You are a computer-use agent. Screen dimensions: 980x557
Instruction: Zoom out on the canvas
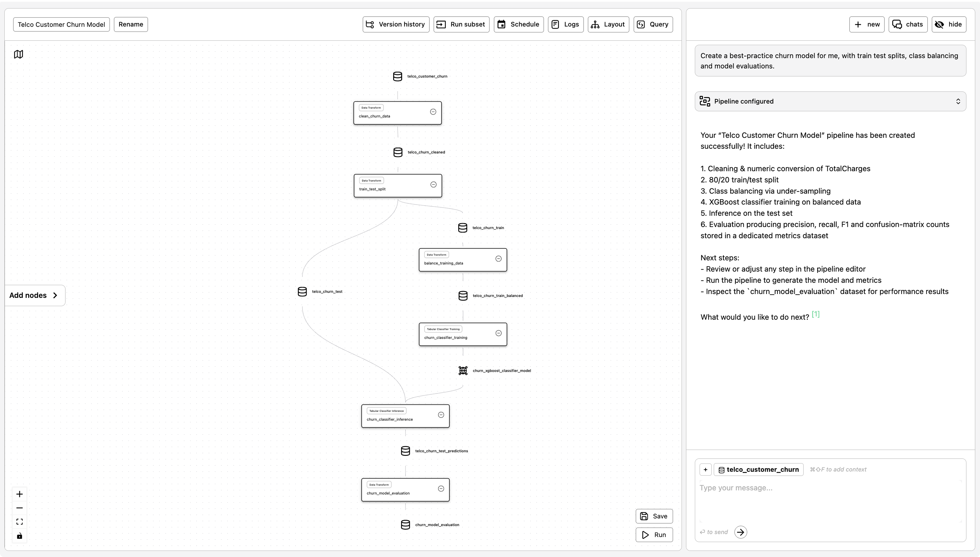click(19, 508)
